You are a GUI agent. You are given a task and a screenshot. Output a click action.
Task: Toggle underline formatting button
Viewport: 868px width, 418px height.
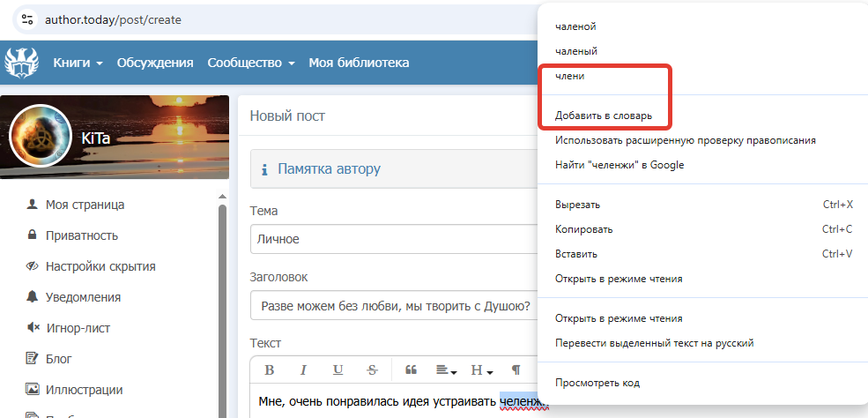pos(338,369)
